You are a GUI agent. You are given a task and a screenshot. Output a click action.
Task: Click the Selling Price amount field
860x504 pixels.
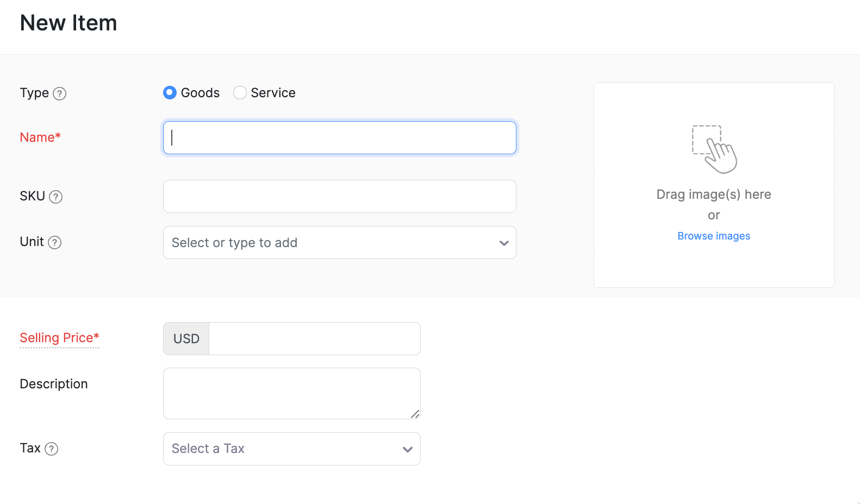[314, 339]
